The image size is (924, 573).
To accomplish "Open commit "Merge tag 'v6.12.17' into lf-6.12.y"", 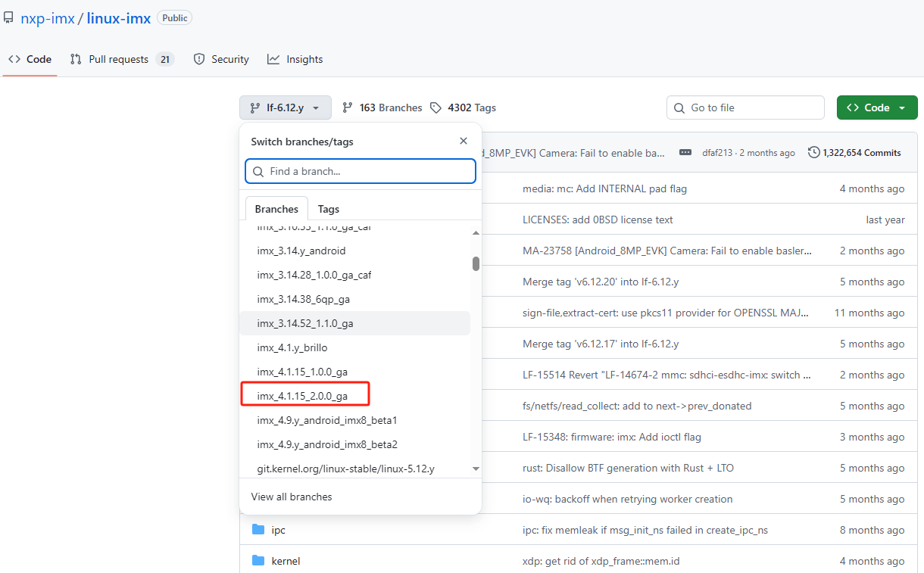I will tap(601, 344).
